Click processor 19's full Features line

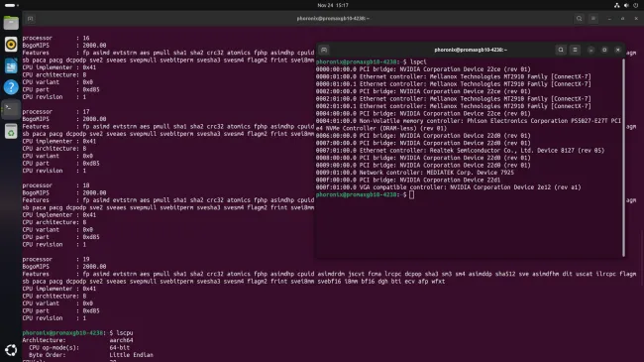tap(329, 278)
